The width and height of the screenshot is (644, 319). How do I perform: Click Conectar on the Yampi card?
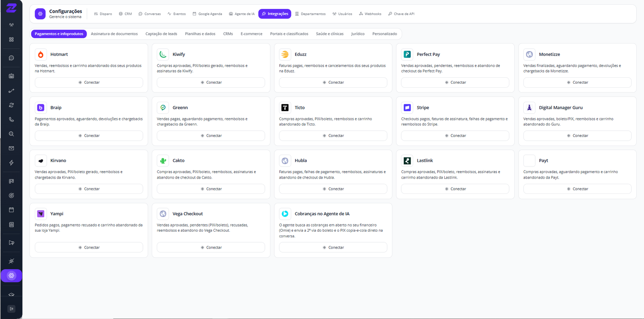coord(89,247)
